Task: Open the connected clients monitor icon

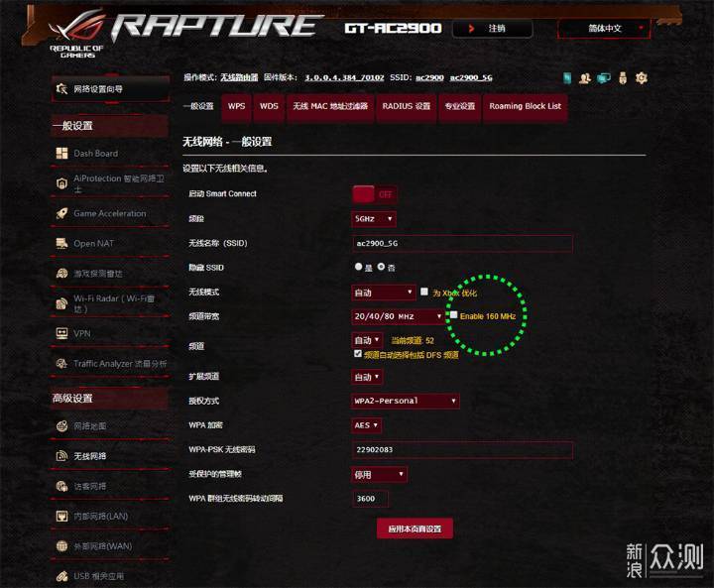Action: pyautogui.click(x=604, y=78)
